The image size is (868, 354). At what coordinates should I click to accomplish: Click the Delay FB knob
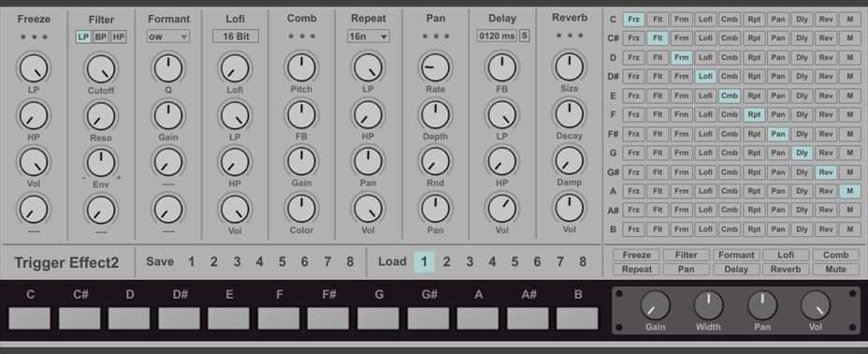pos(502,67)
